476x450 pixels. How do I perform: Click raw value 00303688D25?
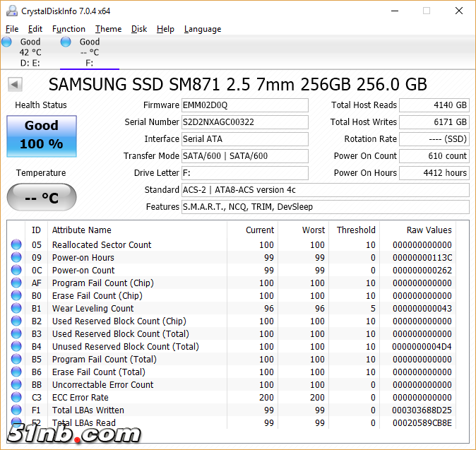tap(422, 410)
